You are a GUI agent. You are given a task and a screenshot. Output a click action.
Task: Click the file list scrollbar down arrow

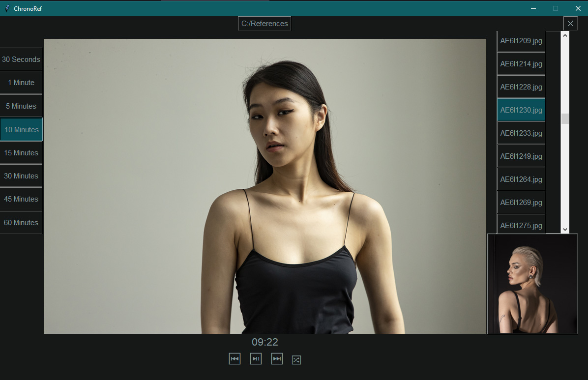pyautogui.click(x=565, y=230)
